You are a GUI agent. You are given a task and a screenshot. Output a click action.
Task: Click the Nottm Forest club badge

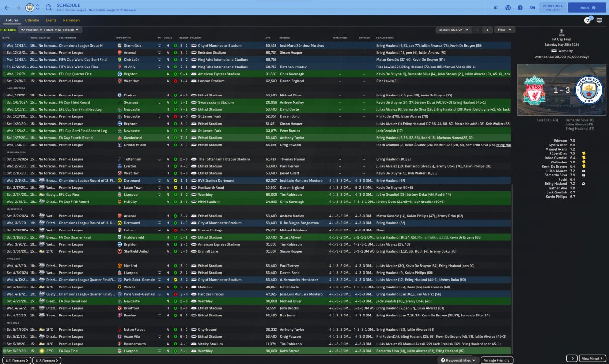119,330
